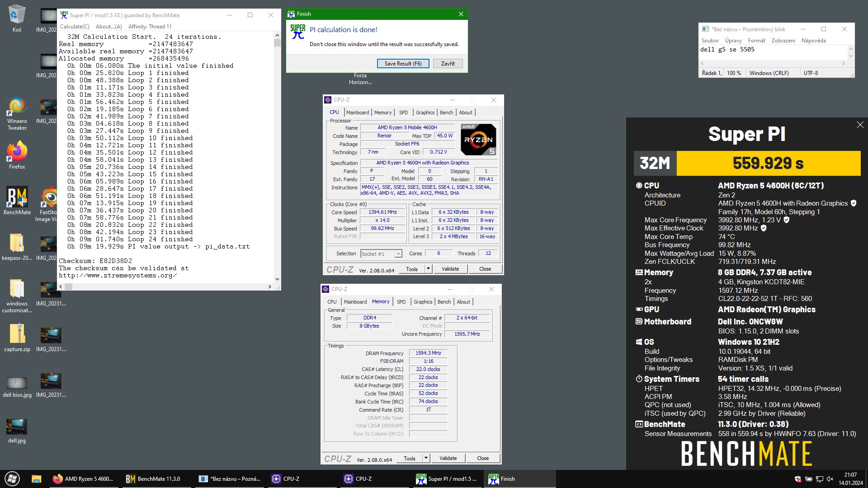Open Formát menu in Notepad
Viewport: 868px width, 488px height.
pyautogui.click(x=756, y=41)
